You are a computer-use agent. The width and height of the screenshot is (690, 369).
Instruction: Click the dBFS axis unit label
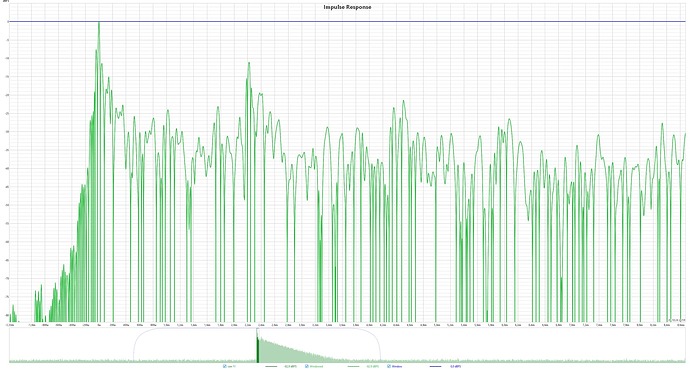coord(5,2)
